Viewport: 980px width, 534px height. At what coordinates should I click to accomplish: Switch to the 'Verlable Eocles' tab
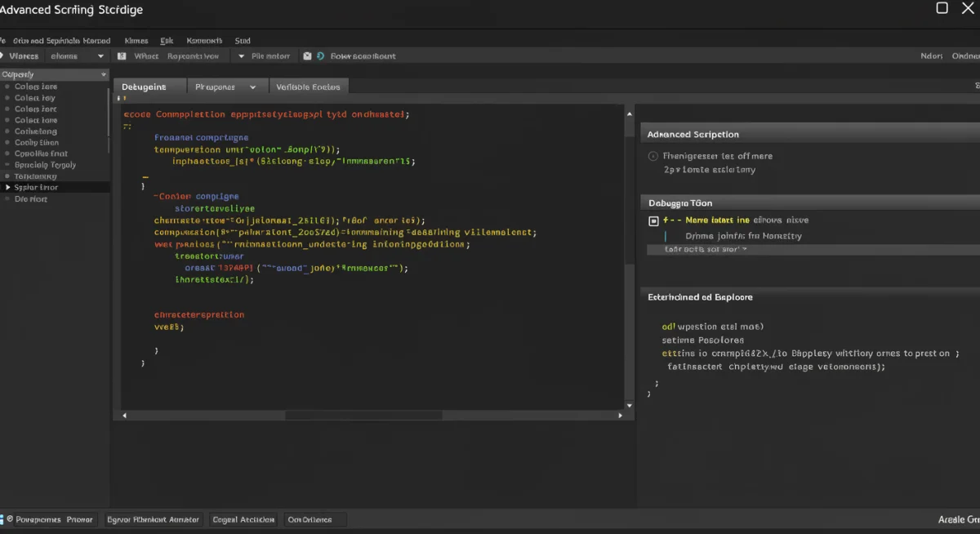pyautogui.click(x=309, y=87)
